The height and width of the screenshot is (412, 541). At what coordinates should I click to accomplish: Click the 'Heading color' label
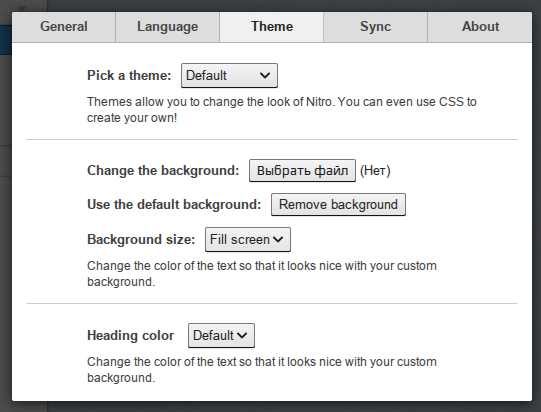click(x=130, y=335)
